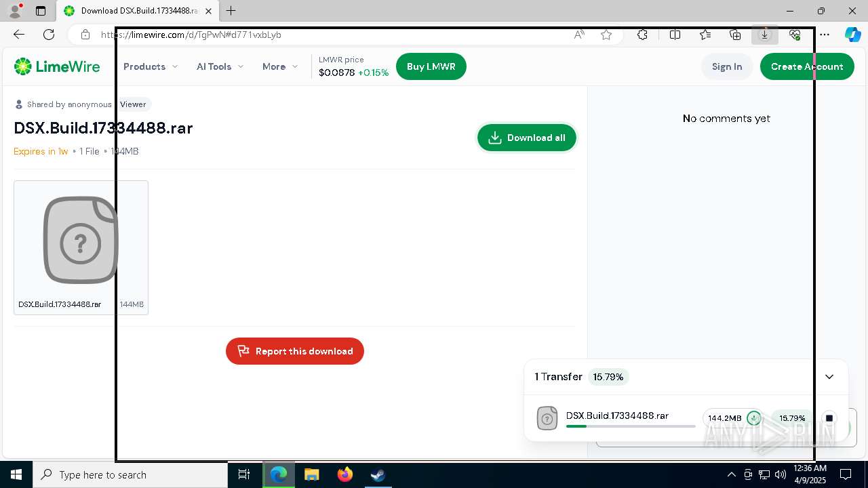
Task: Open tab actions menu
Action: pos(41,11)
